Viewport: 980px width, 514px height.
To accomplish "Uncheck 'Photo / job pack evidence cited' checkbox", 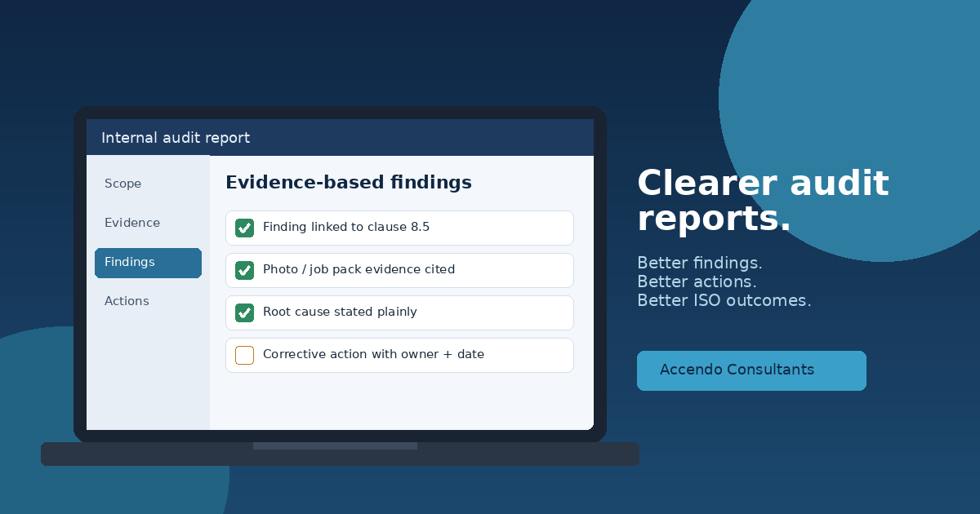I will [244, 270].
